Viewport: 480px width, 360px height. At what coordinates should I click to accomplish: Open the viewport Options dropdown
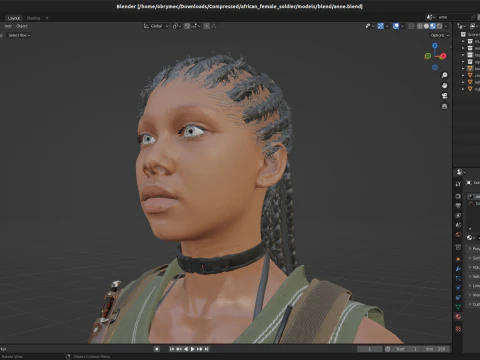(440, 35)
